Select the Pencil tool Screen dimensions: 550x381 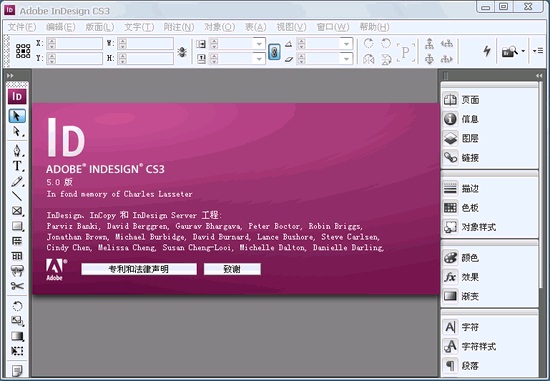[17, 181]
